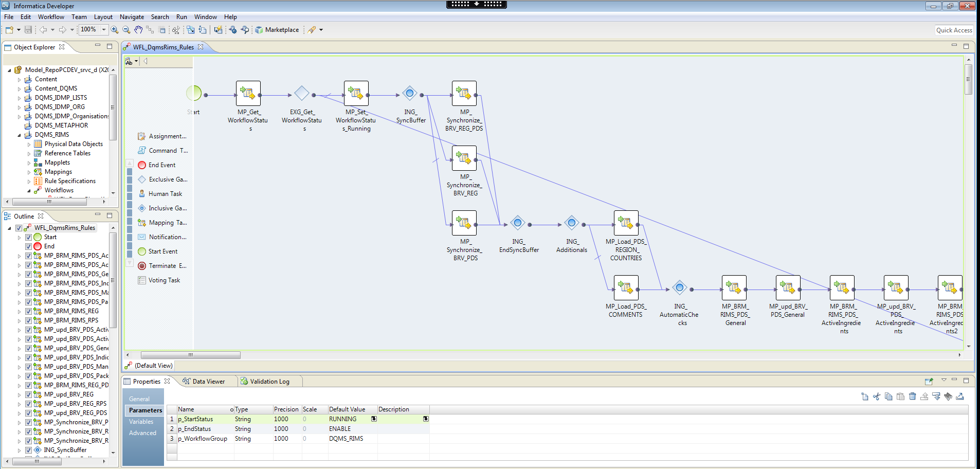Pick End Event from the palette

(x=161, y=165)
